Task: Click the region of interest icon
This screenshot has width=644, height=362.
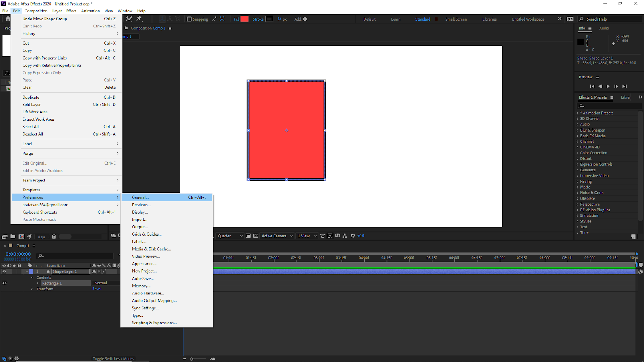Action: (x=248, y=236)
